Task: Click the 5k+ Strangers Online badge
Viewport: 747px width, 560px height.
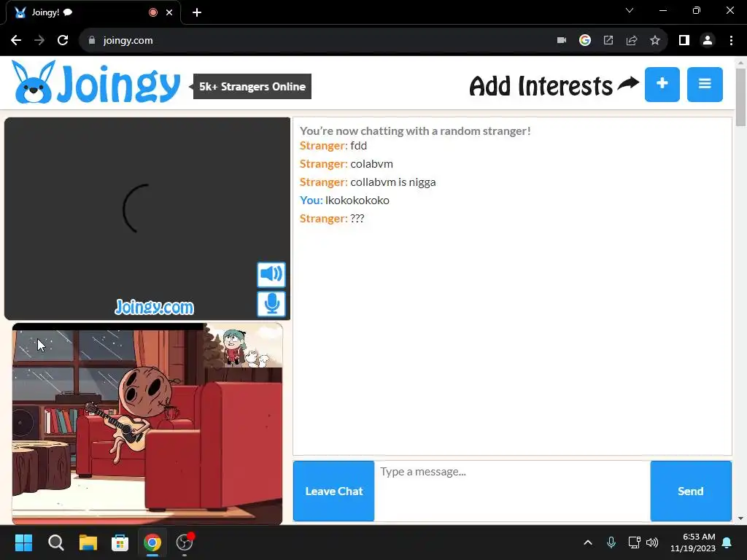Action: 252,87
